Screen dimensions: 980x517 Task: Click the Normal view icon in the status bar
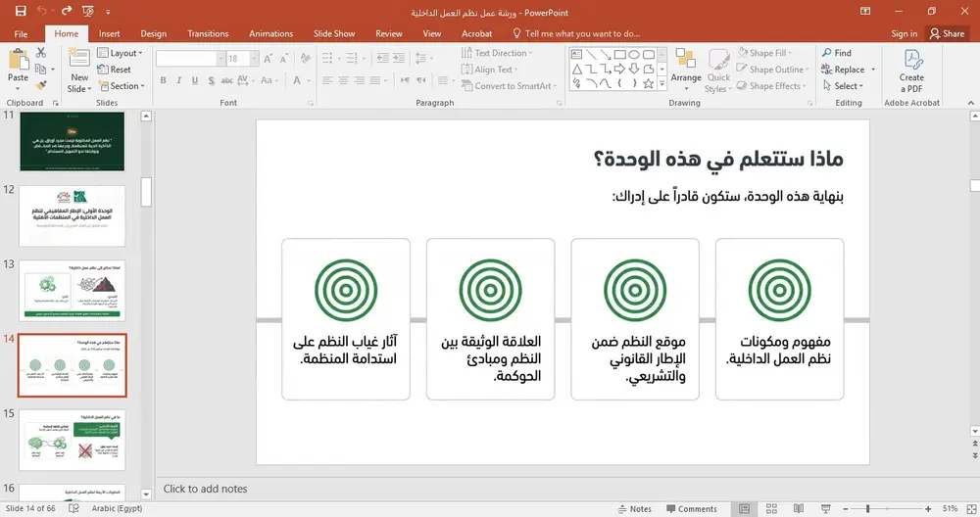[x=745, y=509]
